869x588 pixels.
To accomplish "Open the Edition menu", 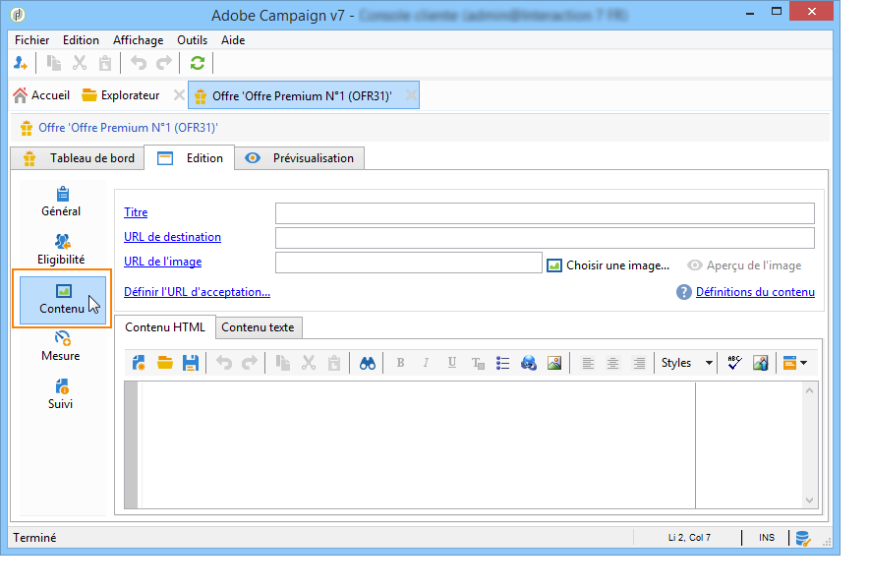I will pos(81,40).
